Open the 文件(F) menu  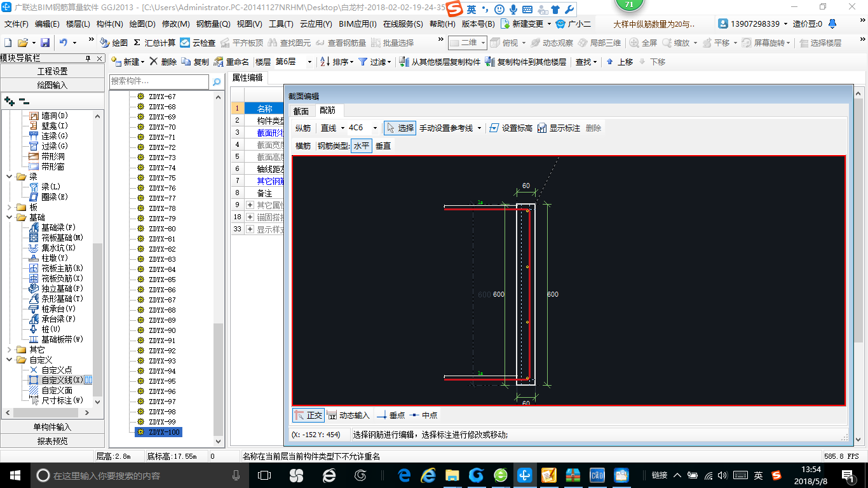pos(17,24)
